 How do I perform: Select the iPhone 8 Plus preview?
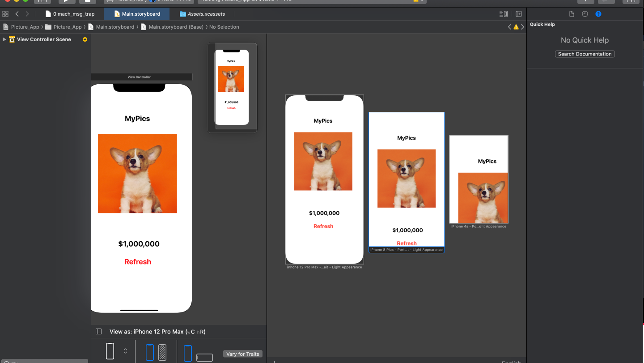point(407,179)
